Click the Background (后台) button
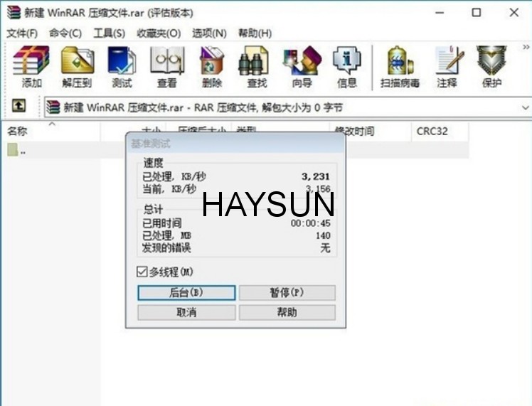Screen dimensions: 532x406 [186, 293]
